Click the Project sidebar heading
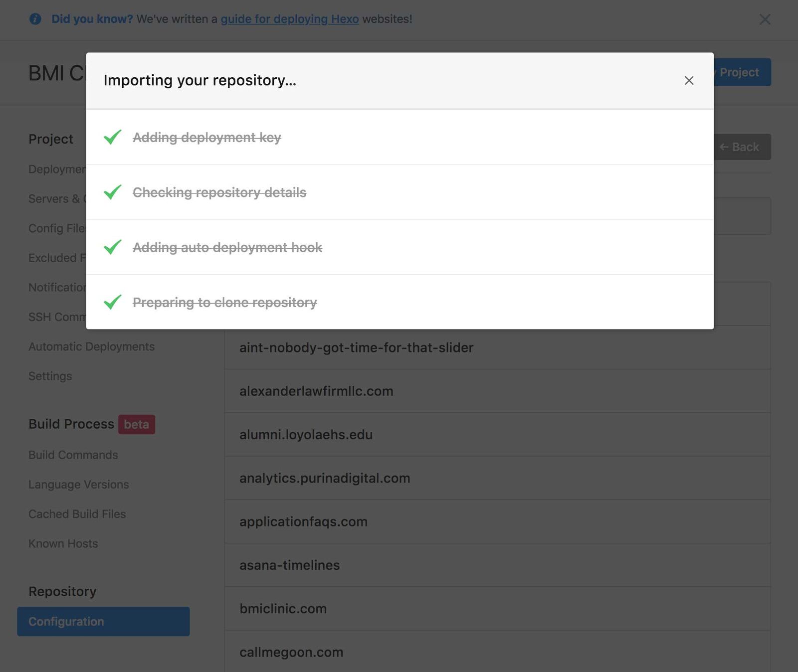This screenshot has height=672, width=798. pyautogui.click(x=51, y=139)
